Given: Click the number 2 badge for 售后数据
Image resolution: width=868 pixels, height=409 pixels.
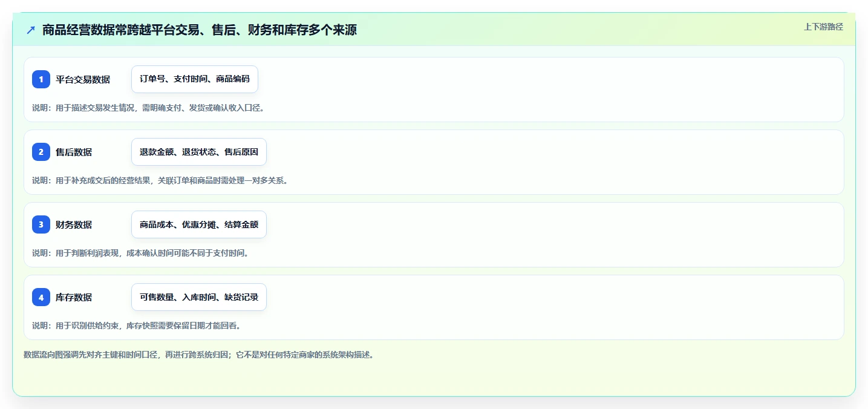Looking at the screenshot, I should click(41, 152).
